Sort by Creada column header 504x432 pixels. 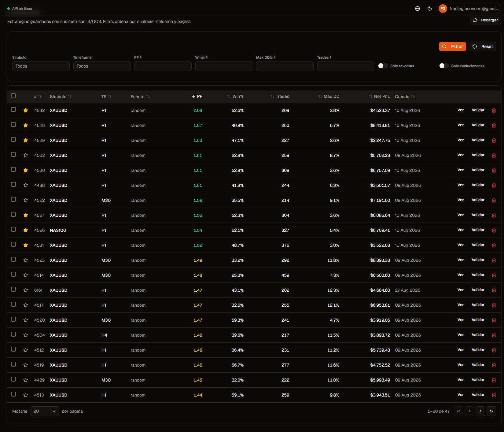(405, 97)
